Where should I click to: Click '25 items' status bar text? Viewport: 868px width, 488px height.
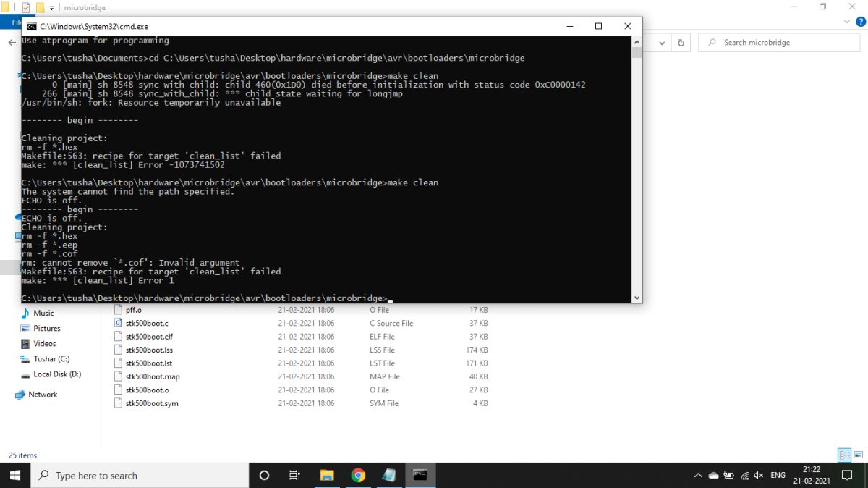[22, 455]
